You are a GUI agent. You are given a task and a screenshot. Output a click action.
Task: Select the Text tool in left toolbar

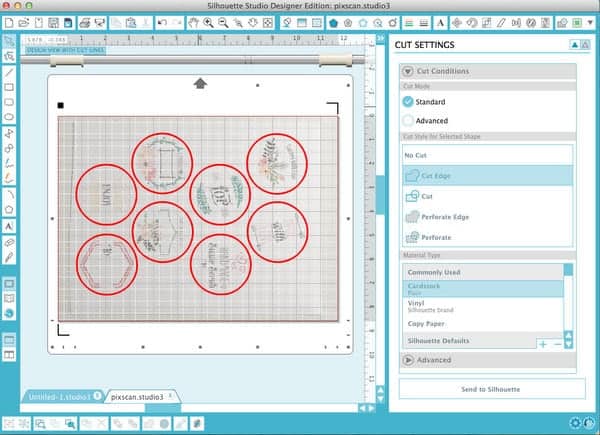(x=9, y=226)
